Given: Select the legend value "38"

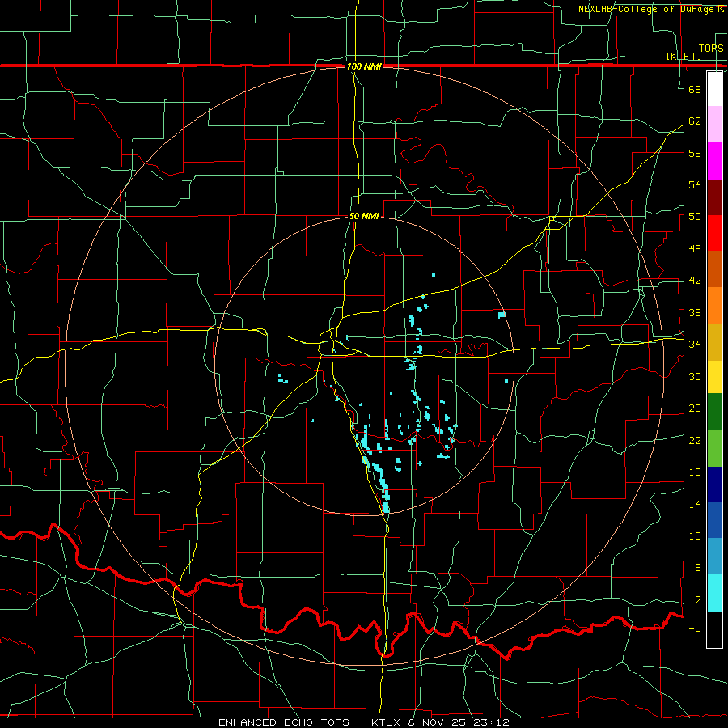Looking at the screenshot, I should [x=695, y=312].
